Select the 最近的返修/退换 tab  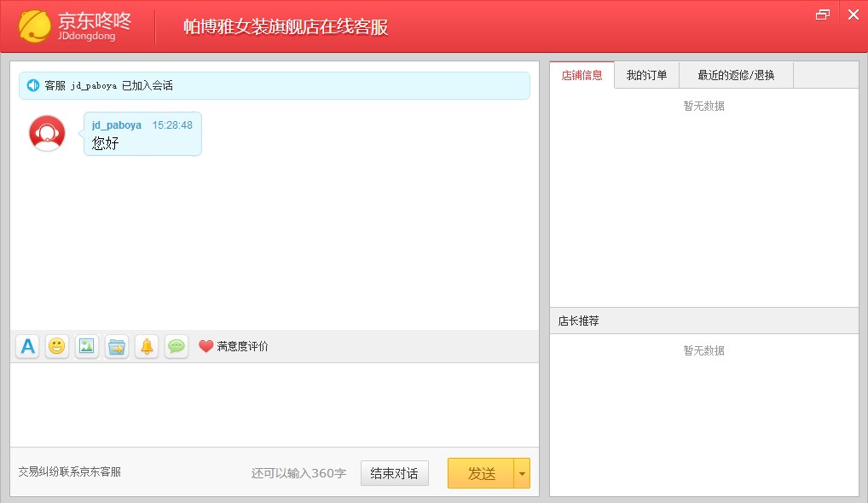point(736,75)
